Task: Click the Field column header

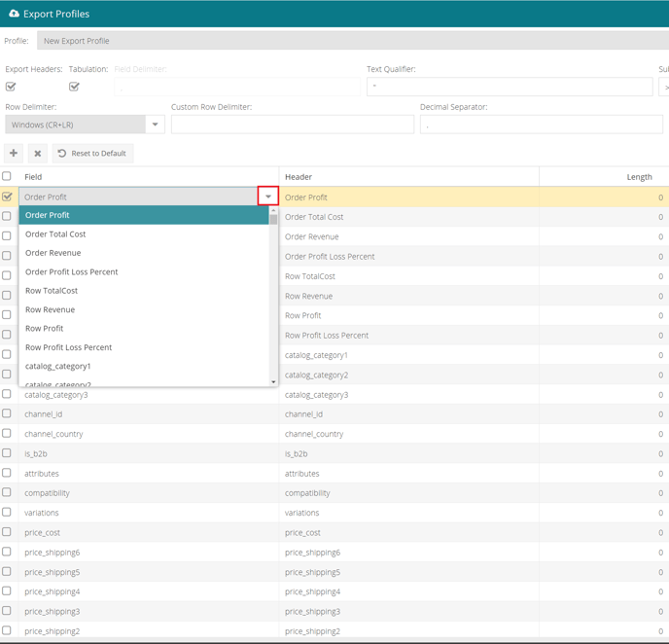Action: tap(149, 177)
